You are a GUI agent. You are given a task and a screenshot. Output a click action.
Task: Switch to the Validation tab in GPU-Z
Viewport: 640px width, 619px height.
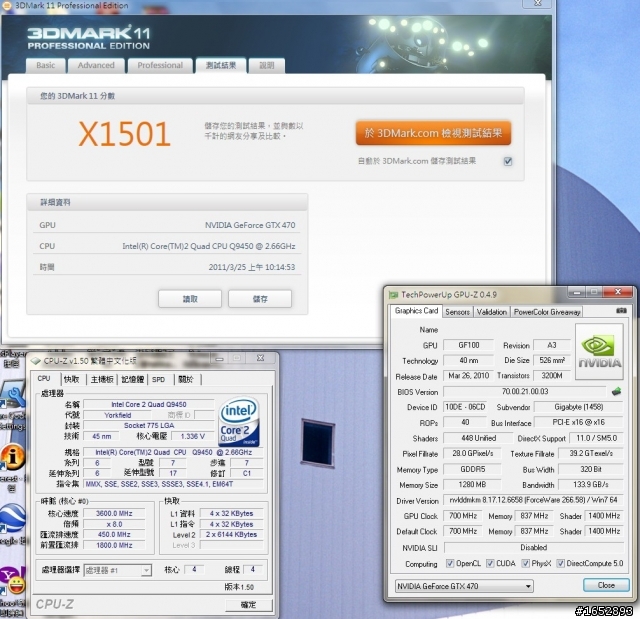click(492, 312)
